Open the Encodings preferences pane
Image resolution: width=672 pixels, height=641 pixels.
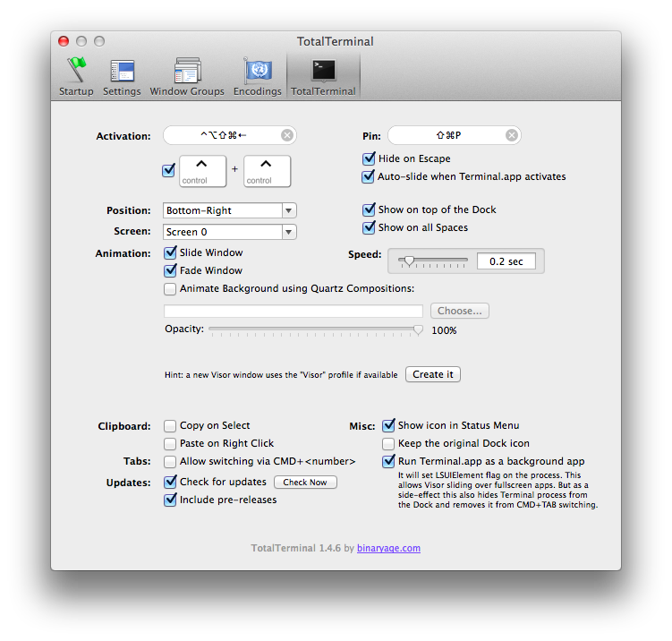tap(257, 77)
